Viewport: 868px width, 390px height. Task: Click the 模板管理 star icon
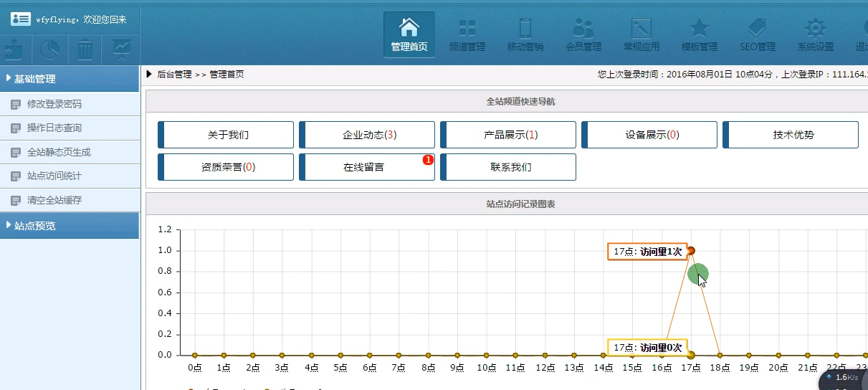pos(699,29)
